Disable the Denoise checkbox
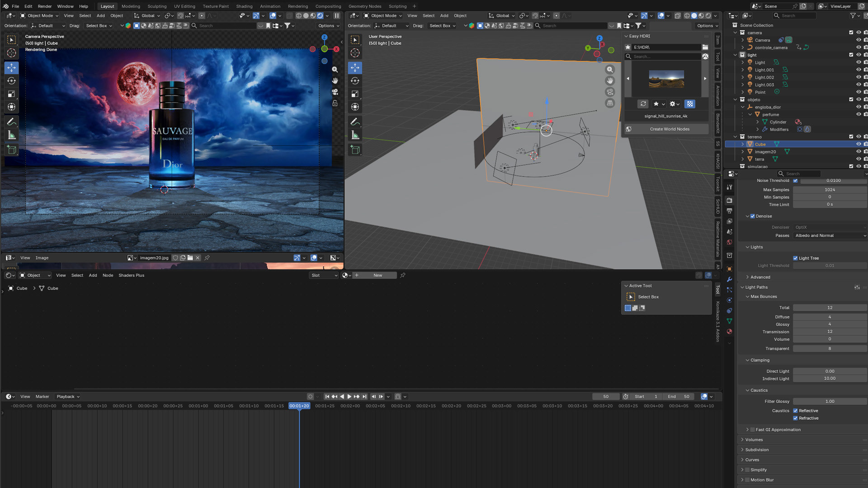 pyautogui.click(x=753, y=216)
